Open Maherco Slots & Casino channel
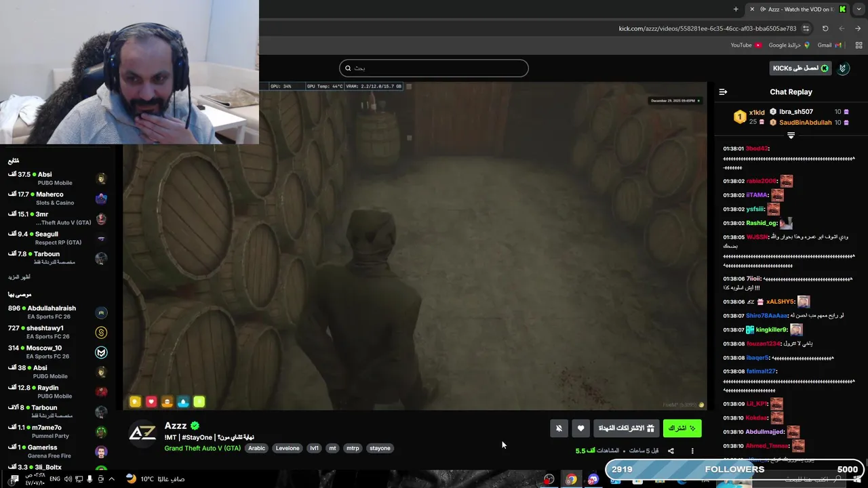Image resolution: width=868 pixels, height=488 pixels. pyautogui.click(x=58, y=199)
